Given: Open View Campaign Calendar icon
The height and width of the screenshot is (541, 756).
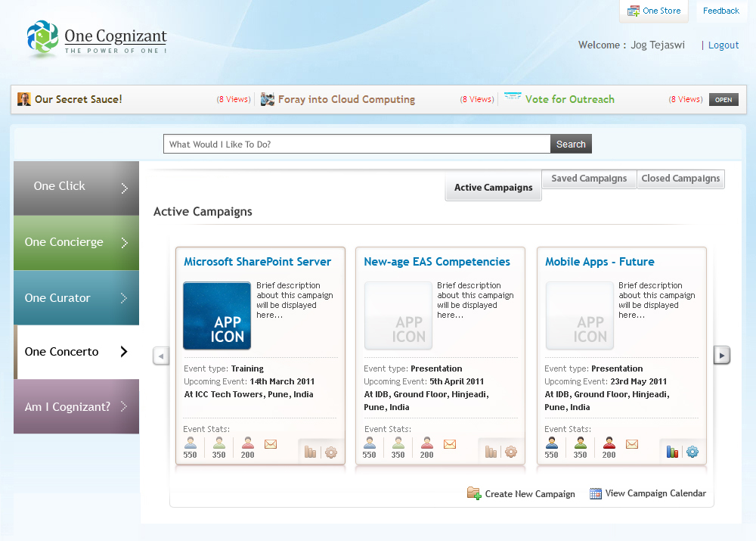Looking at the screenshot, I should (x=596, y=493).
